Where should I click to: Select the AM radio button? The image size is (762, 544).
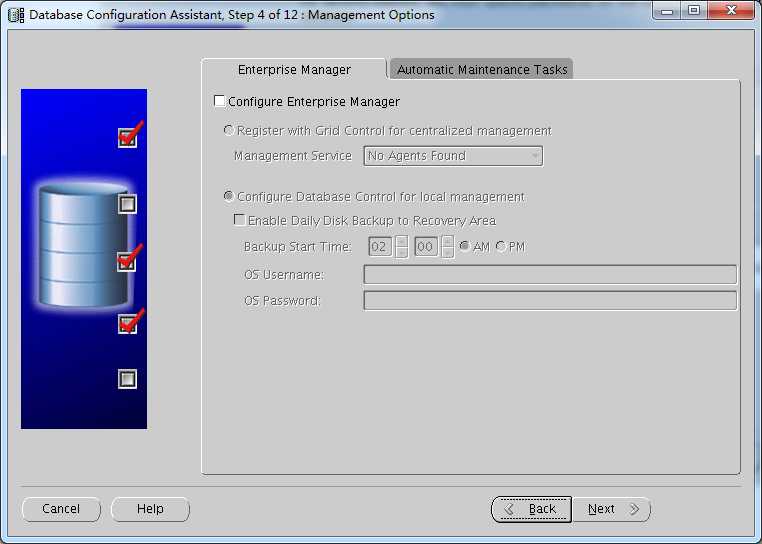click(465, 246)
